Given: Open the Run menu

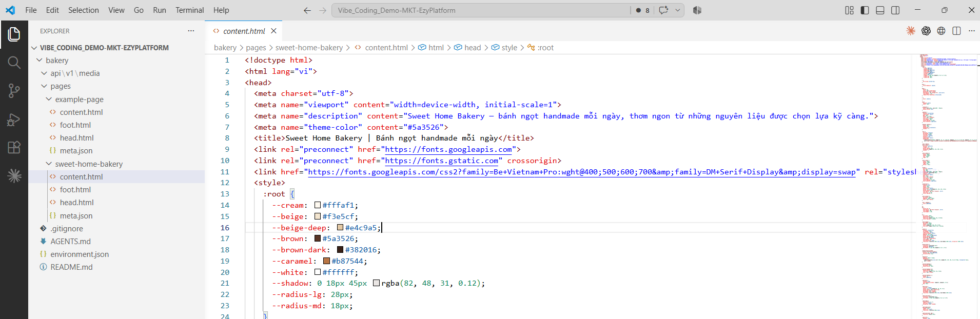Looking at the screenshot, I should [160, 10].
